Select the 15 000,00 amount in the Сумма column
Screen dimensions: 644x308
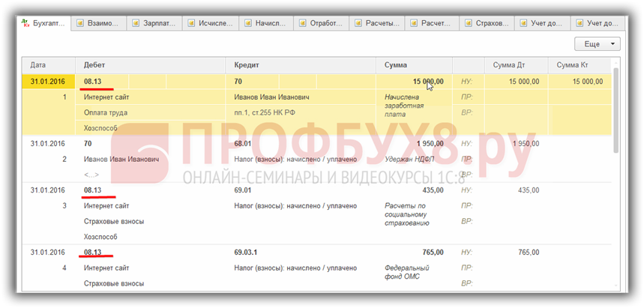427,82
